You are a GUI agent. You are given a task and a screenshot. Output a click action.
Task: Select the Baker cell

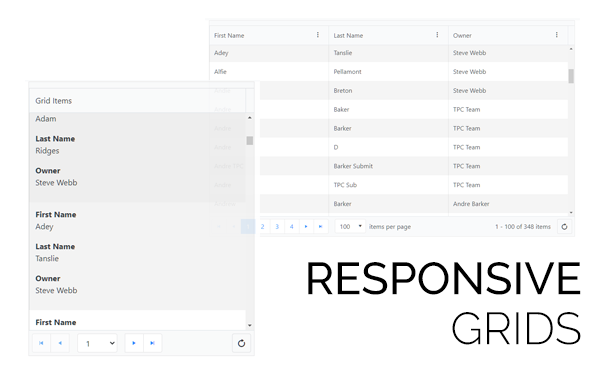388,109
